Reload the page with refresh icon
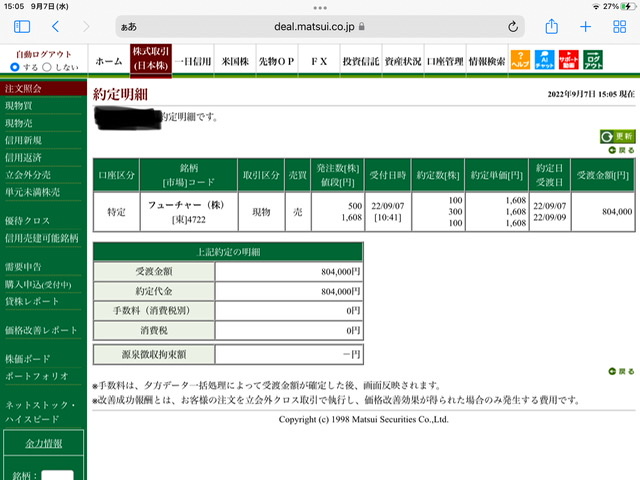 coord(513,27)
